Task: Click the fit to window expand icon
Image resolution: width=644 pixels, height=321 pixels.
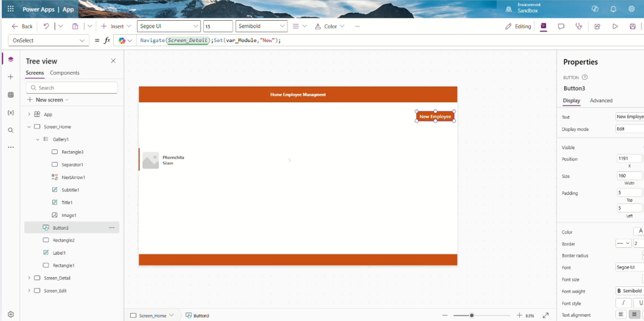Action: tap(545, 315)
